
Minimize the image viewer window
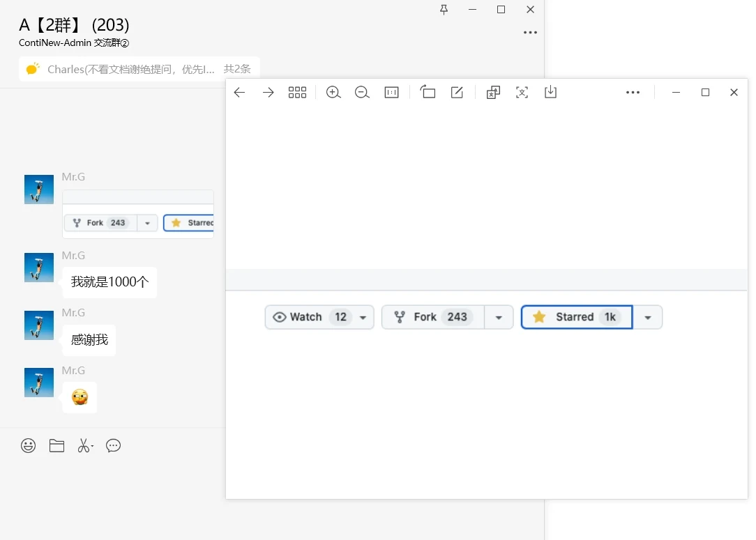(x=676, y=92)
